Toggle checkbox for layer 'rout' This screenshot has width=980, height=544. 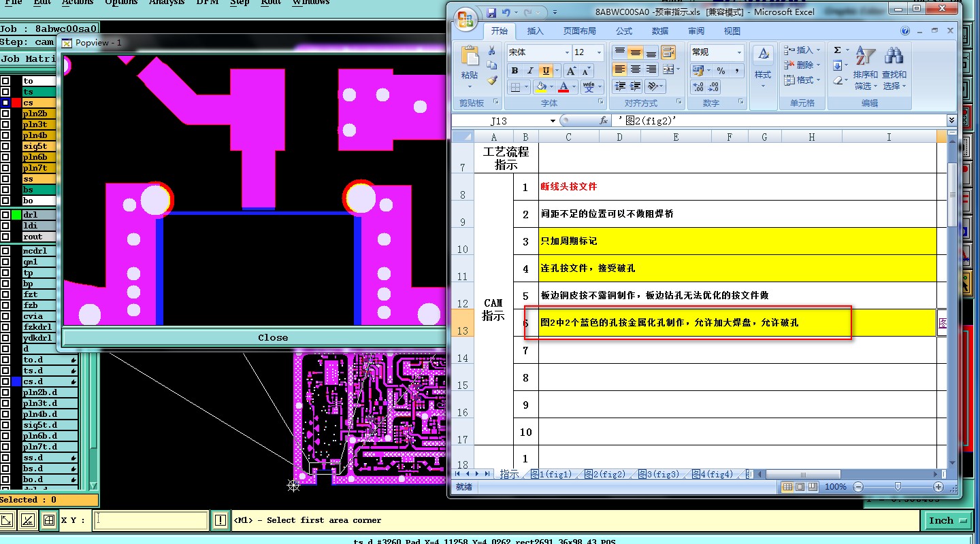pyautogui.click(x=5, y=237)
